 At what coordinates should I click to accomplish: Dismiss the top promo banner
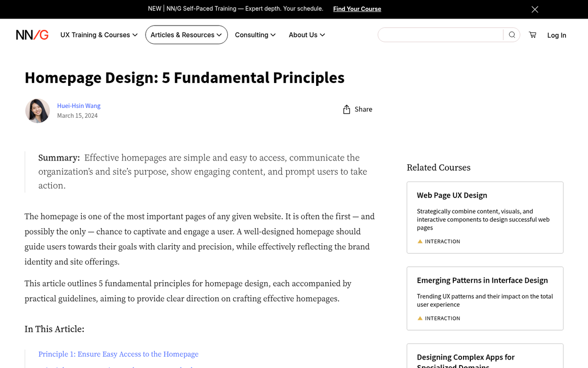pyautogui.click(x=535, y=9)
